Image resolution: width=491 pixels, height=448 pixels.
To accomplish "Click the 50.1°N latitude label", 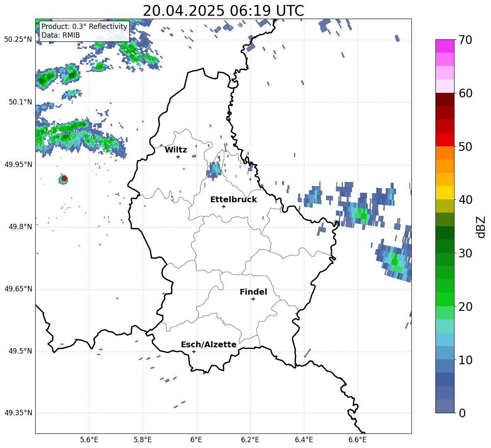I will [20, 102].
